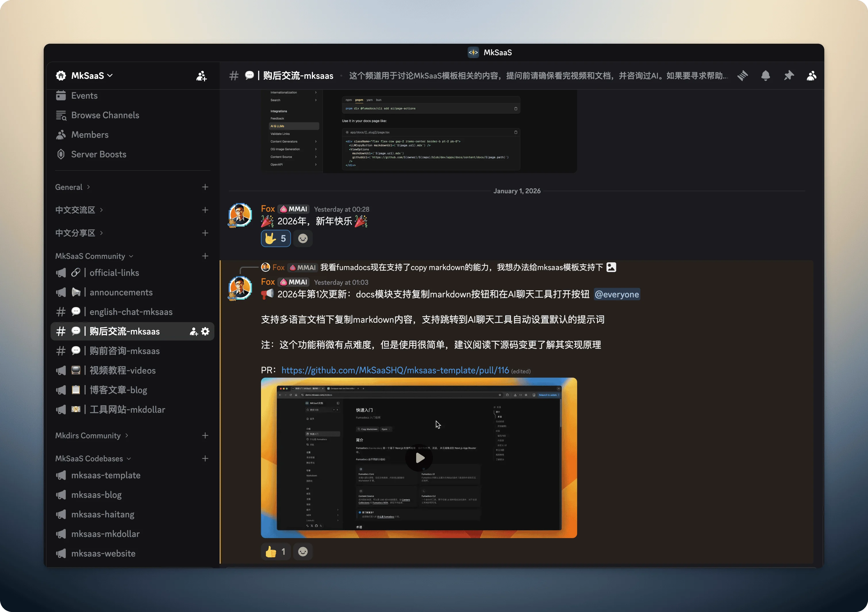Open the mksaas-website channel
Viewport: 868px width, 612px height.
click(132, 553)
